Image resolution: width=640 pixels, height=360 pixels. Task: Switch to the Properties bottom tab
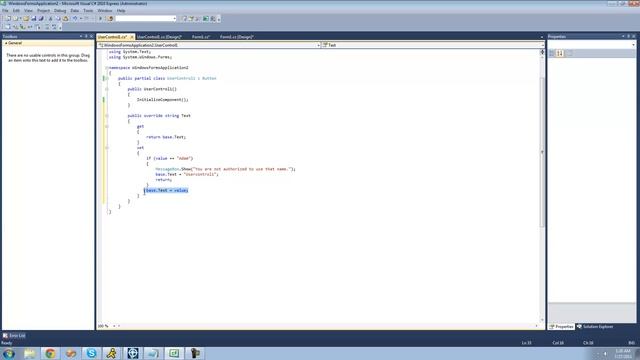click(x=562, y=327)
